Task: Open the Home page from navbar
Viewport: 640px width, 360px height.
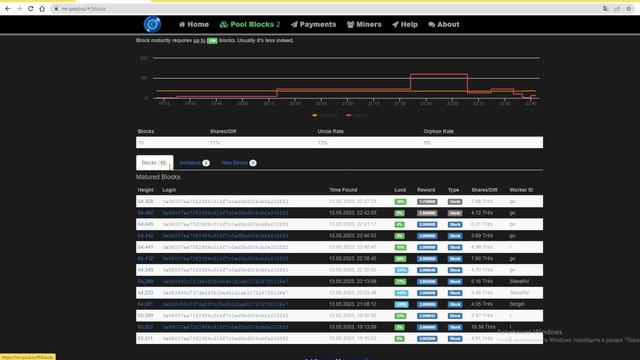Action: (194, 24)
